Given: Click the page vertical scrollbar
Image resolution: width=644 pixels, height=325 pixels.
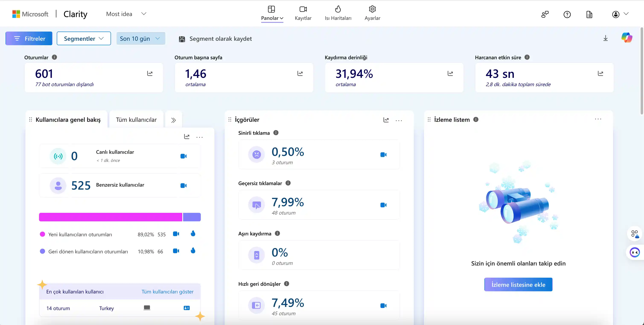Looking at the screenshot, I should pyautogui.click(x=642, y=71).
